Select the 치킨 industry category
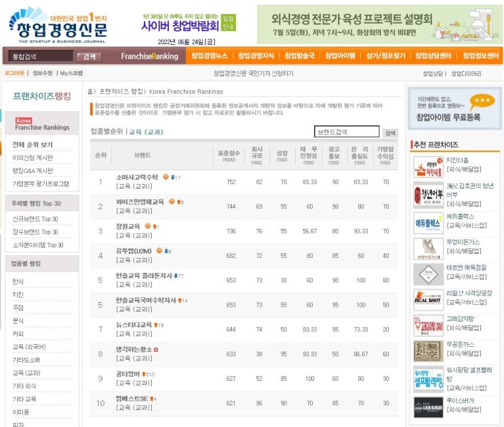Viewport: 504px width, 427px height. (x=18, y=295)
